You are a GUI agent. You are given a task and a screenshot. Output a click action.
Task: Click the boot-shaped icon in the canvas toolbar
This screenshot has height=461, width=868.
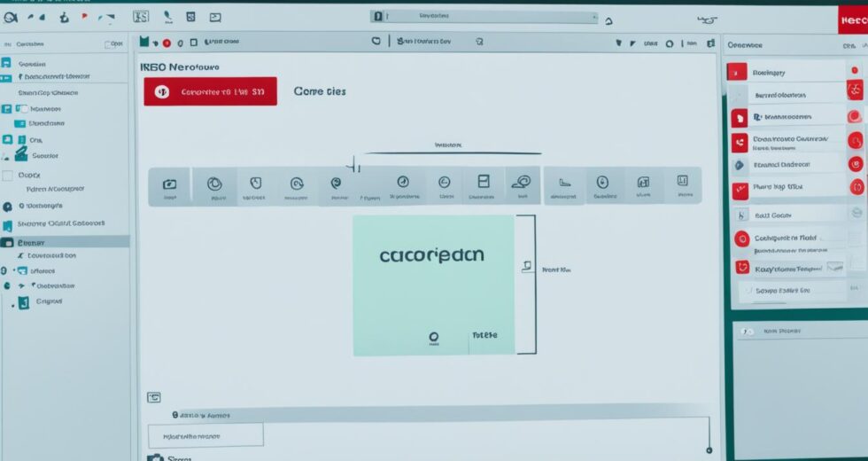tap(564, 183)
